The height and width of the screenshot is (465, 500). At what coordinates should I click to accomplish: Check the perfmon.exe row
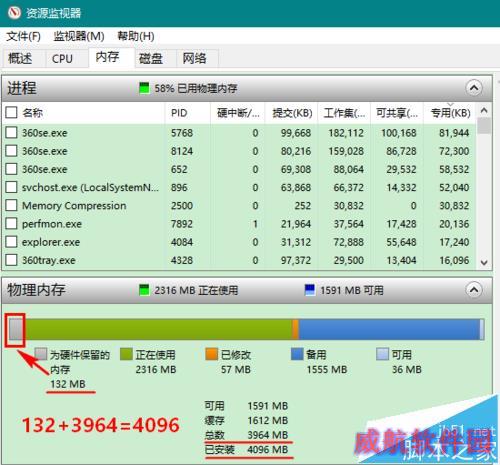(11, 224)
